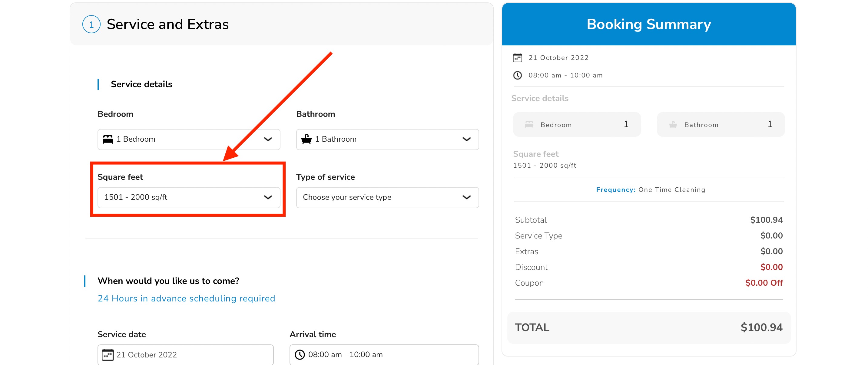
Task: Click '21 October 2022' in Booking Summary
Action: tap(558, 58)
